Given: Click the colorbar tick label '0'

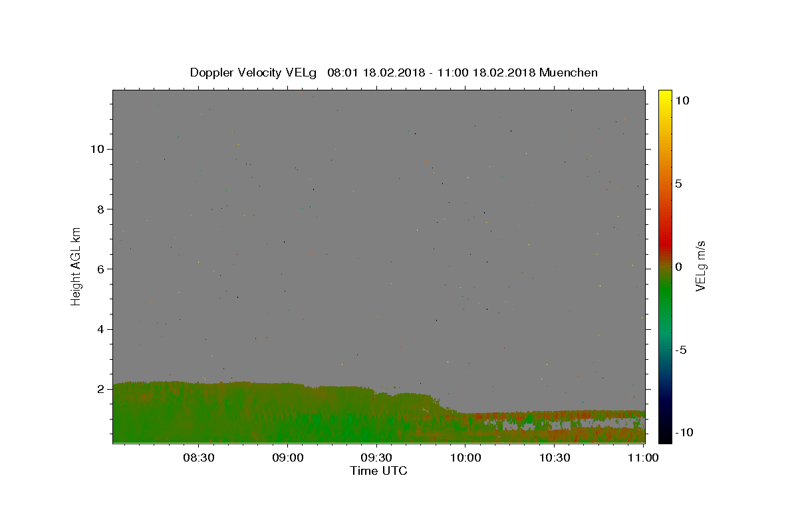Looking at the screenshot, I should pyautogui.click(x=678, y=267).
